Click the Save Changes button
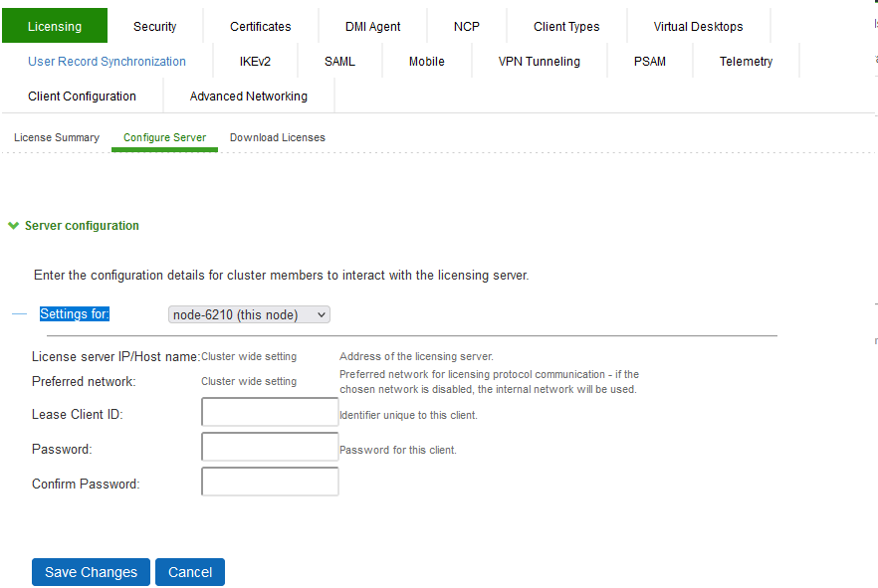Screen dimensions: 878x588 pyautogui.click(x=91, y=572)
